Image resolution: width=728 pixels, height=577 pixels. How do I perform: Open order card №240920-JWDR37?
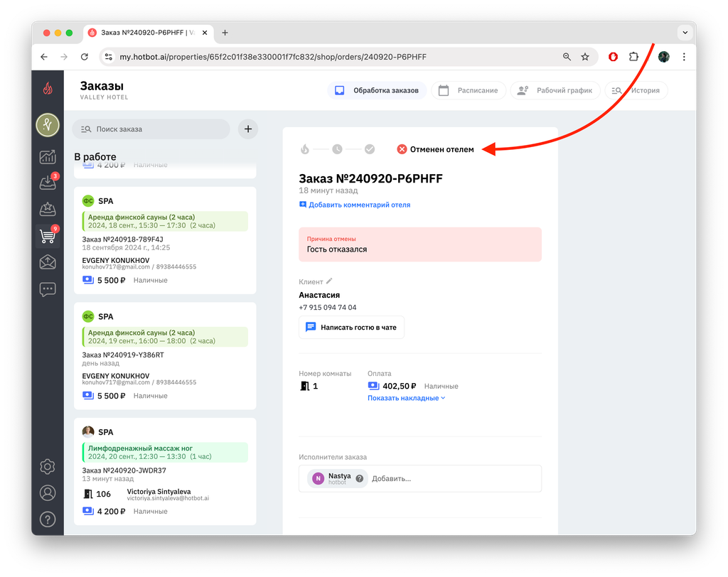[165, 472]
